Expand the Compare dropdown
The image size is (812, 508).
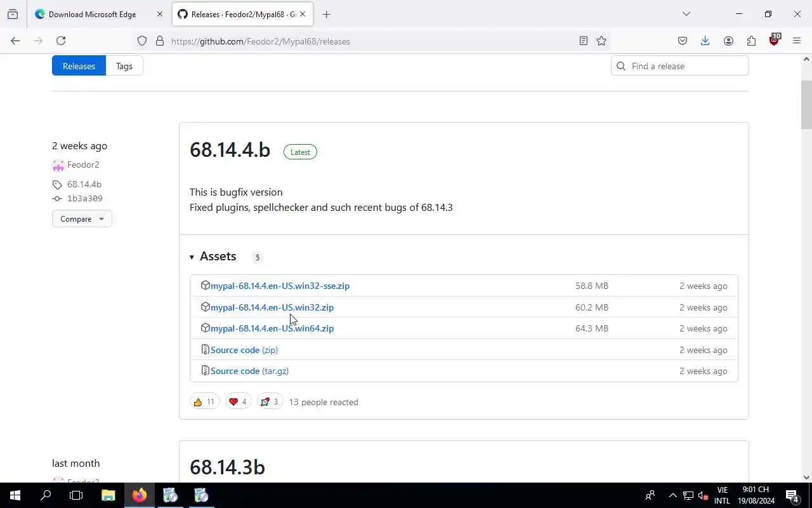[x=82, y=218]
